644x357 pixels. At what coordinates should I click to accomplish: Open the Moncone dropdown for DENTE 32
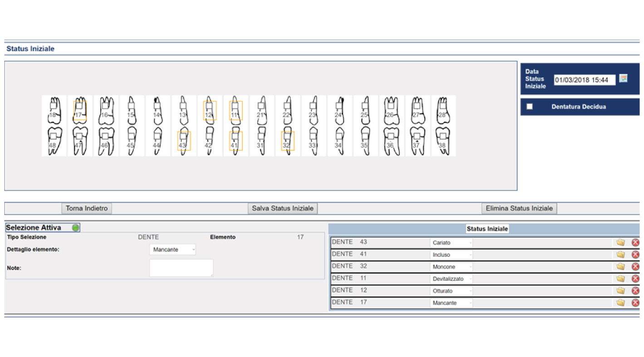451,267
